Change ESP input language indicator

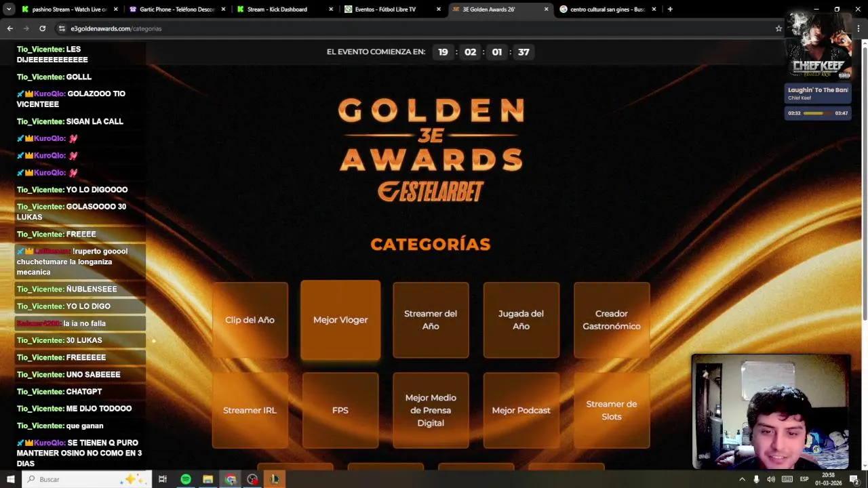click(x=804, y=479)
